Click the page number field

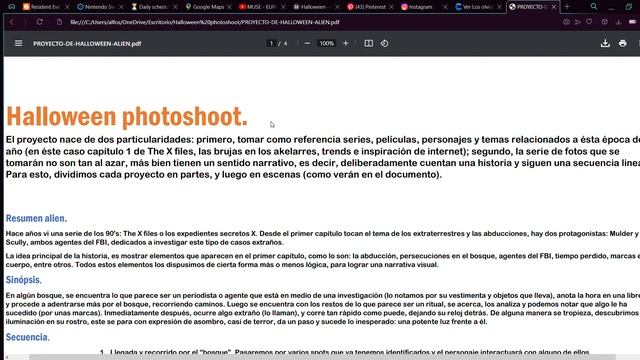pos(271,43)
